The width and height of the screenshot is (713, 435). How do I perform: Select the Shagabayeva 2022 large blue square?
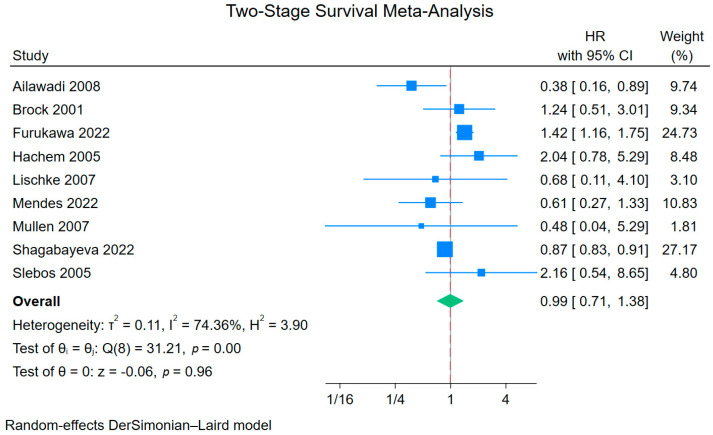pyautogui.click(x=444, y=249)
